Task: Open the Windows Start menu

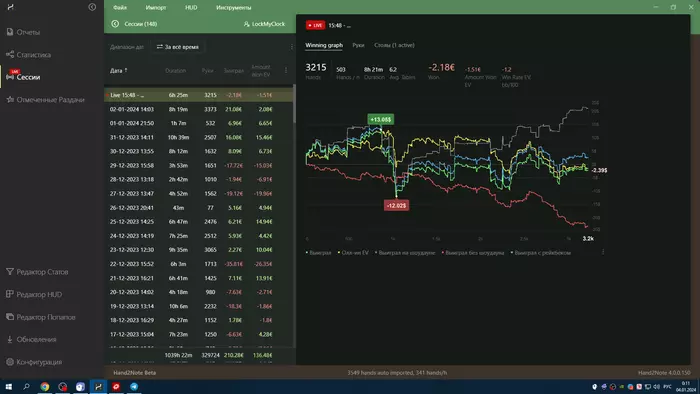Action: coord(8,386)
